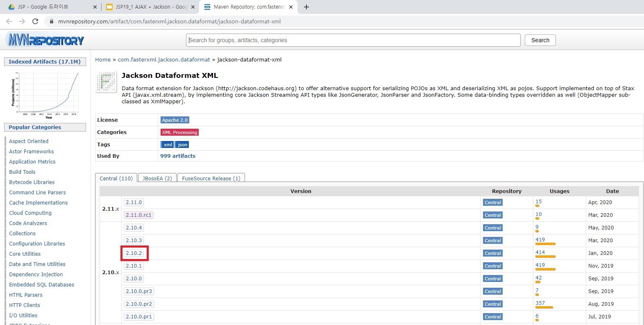The width and height of the screenshot is (644, 325).
Task: Open version 2.10.2 link
Action: [x=134, y=253]
